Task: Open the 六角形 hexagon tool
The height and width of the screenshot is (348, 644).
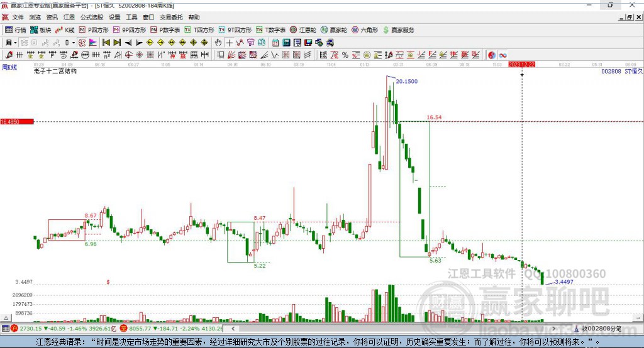Action: coord(364,30)
